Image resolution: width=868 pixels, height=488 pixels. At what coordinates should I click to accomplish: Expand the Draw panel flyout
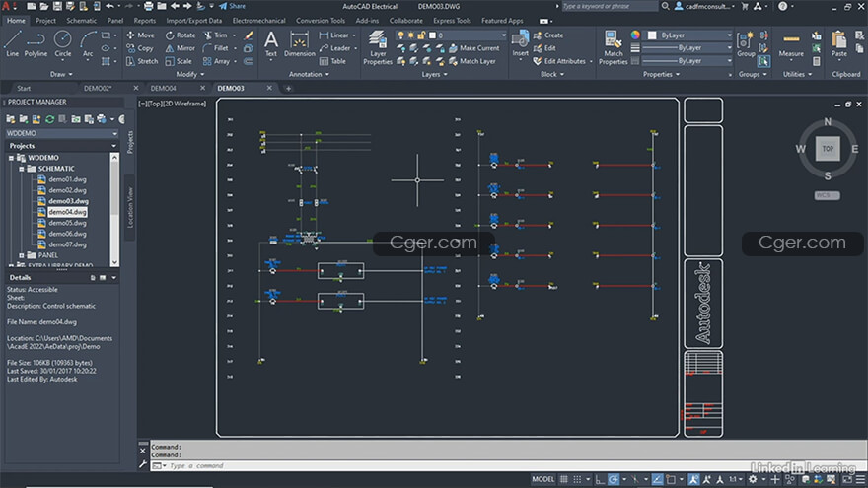click(x=61, y=74)
